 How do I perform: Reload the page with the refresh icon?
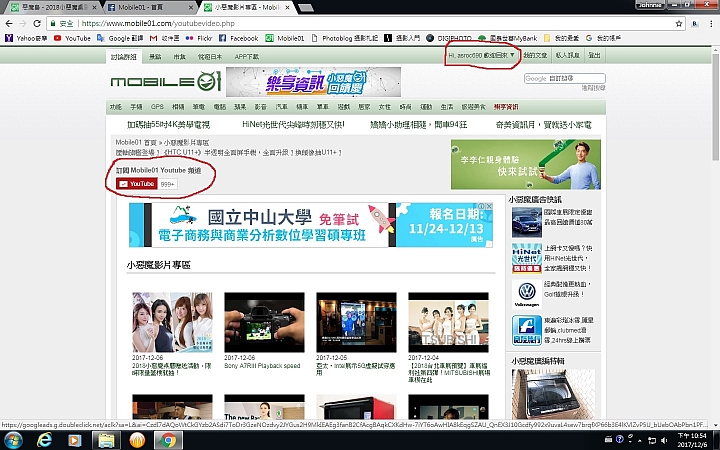click(x=37, y=23)
